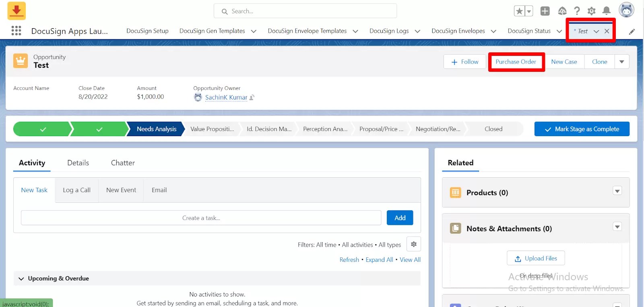Image resolution: width=644 pixels, height=307 pixels.
Task: Select the New Event subtab
Action: [x=121, y=190]
